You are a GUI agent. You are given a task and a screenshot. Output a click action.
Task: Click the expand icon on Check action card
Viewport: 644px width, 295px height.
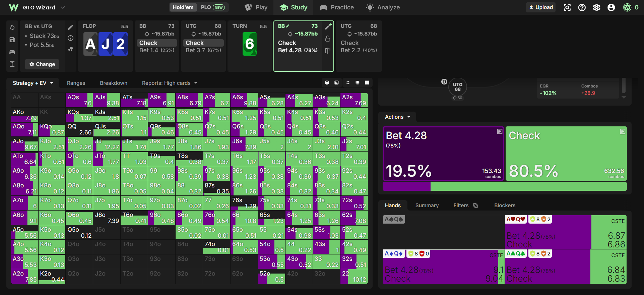(x=623, y=131)
